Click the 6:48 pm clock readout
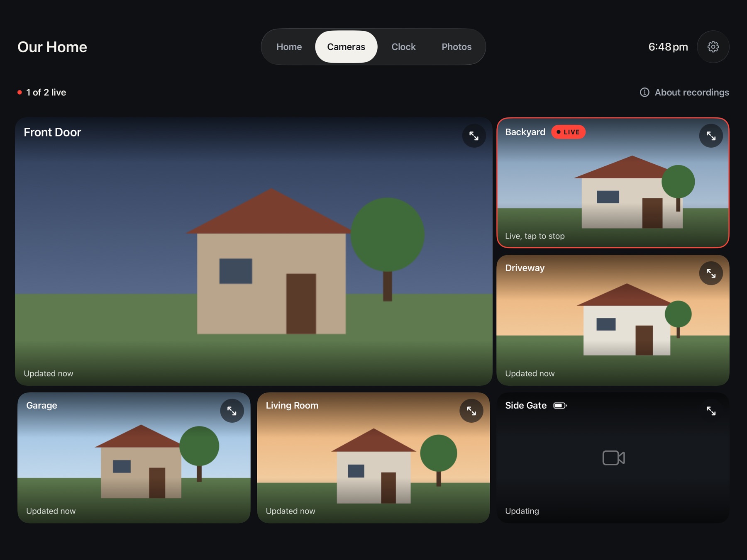 click(x=668, y=47)
